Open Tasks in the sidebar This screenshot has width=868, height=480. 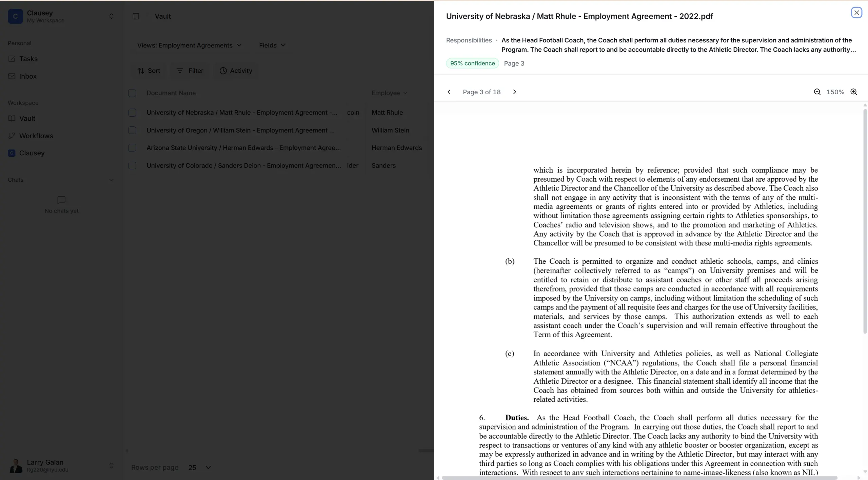28,59
